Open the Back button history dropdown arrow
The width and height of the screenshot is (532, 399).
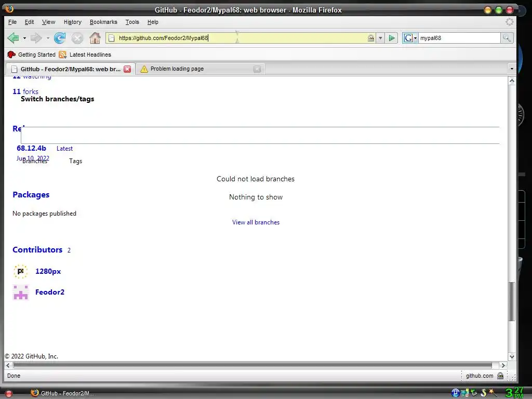[x=24, y=38]
